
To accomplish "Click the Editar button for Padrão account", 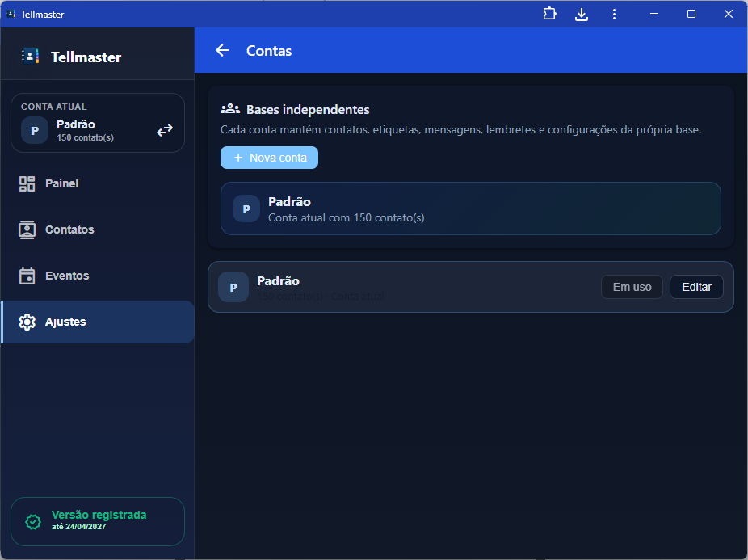I will click(696, 287).
